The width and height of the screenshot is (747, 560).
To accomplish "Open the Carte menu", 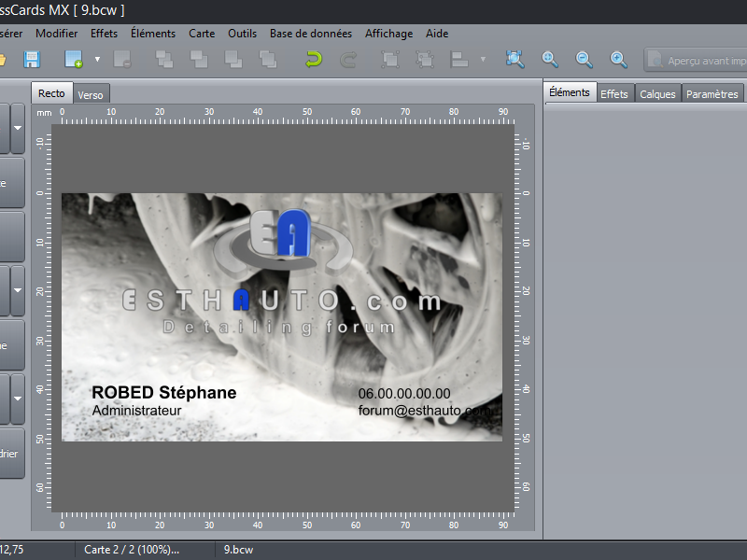I will [202, 34].
